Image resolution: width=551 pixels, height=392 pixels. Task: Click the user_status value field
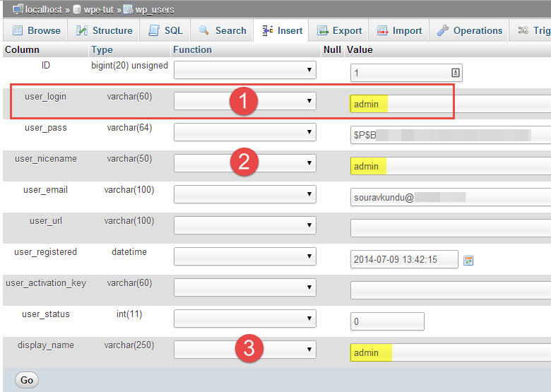pos(387,321)
